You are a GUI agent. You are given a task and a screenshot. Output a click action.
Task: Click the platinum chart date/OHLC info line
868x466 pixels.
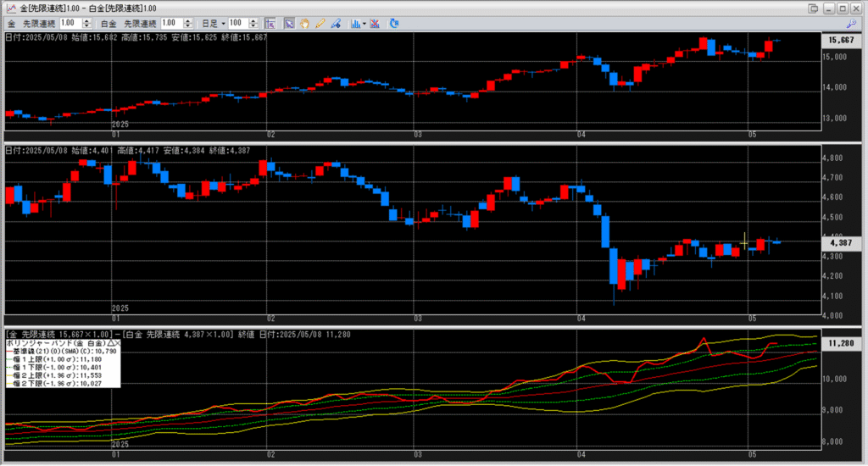pos(128,151)
